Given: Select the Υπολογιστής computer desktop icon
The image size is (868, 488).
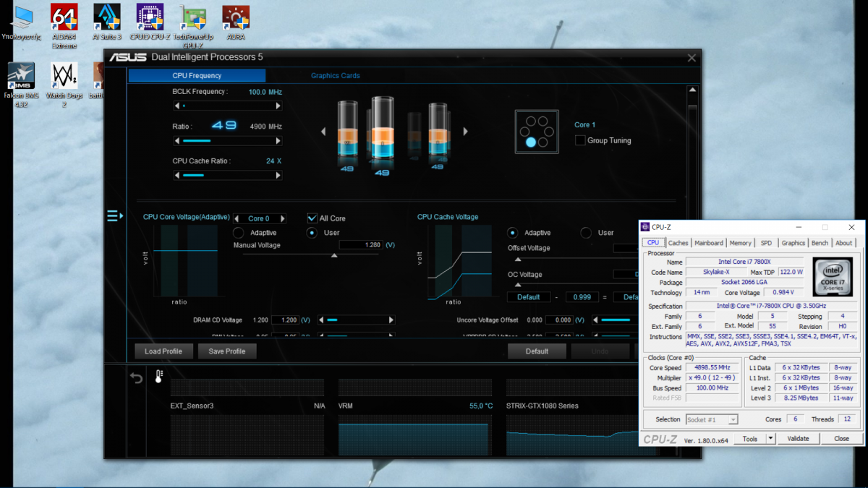Looking at the screenshot, I should pos(22,22).
